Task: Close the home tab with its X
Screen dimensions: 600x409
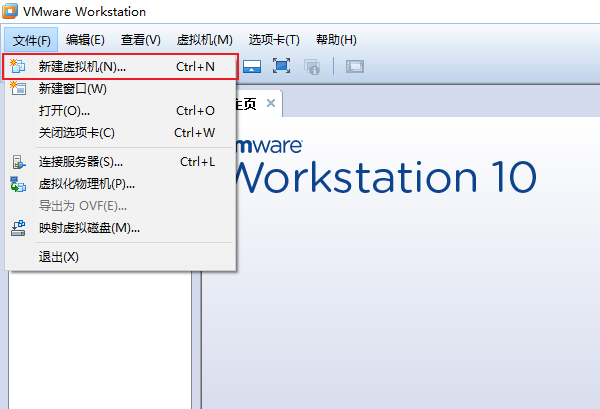Action: coord(271,103)
